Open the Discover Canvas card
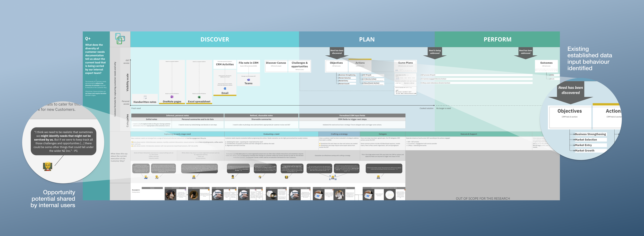Image resolution: width=644 pixels, height=236 pixels. (276, 66)
